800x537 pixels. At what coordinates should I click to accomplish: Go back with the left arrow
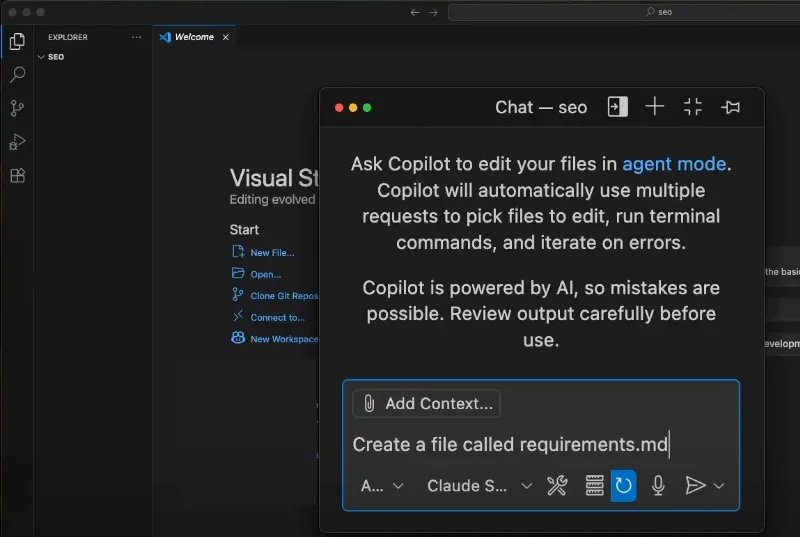pos(415,12)
